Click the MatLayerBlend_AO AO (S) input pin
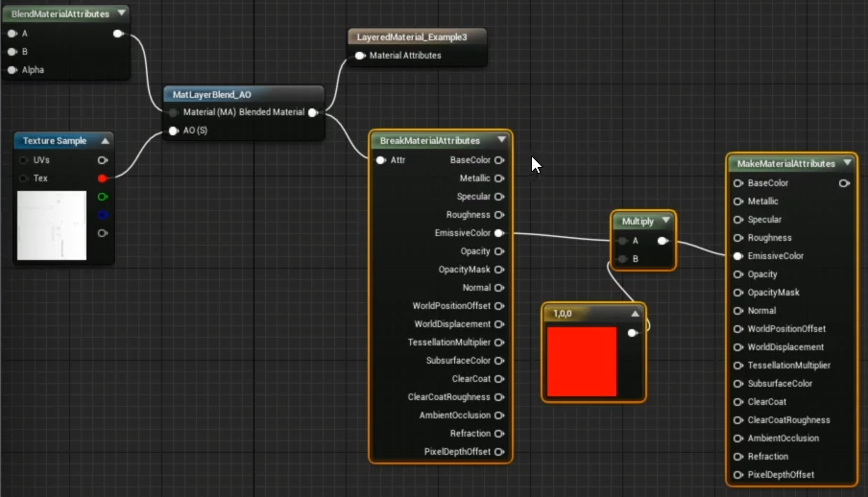This screenshot has width=868, height=497. pos(173,130)
